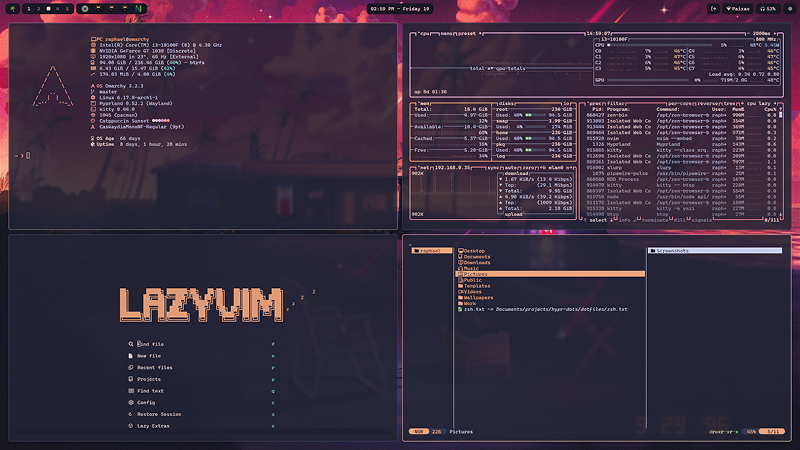Screen dimensions: 800x450
Task: Open Screenshots folder in yazi preview pane
Action: [715, 251]
